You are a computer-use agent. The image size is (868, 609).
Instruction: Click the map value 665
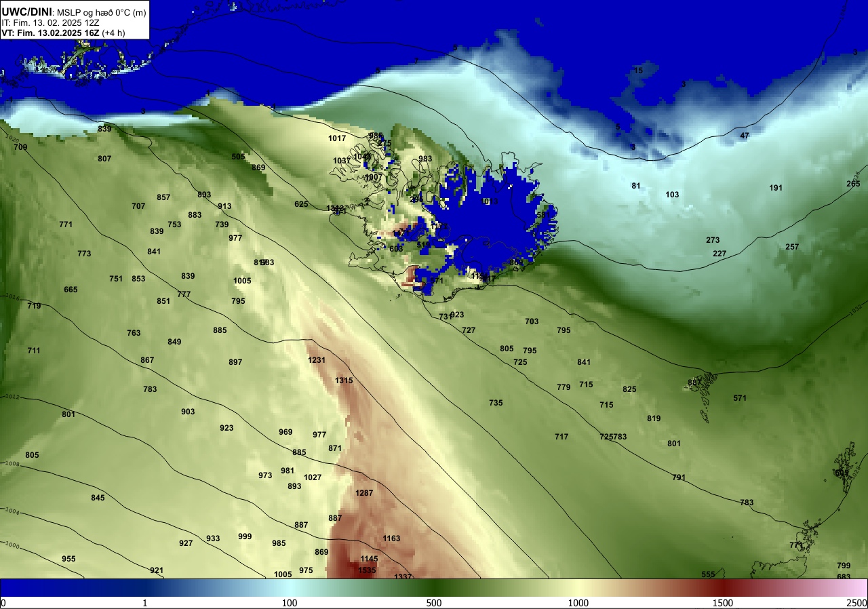(71, 290)
